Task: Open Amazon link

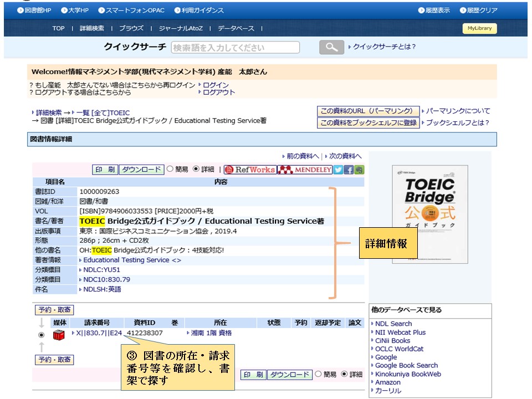Action: [387, 382]
